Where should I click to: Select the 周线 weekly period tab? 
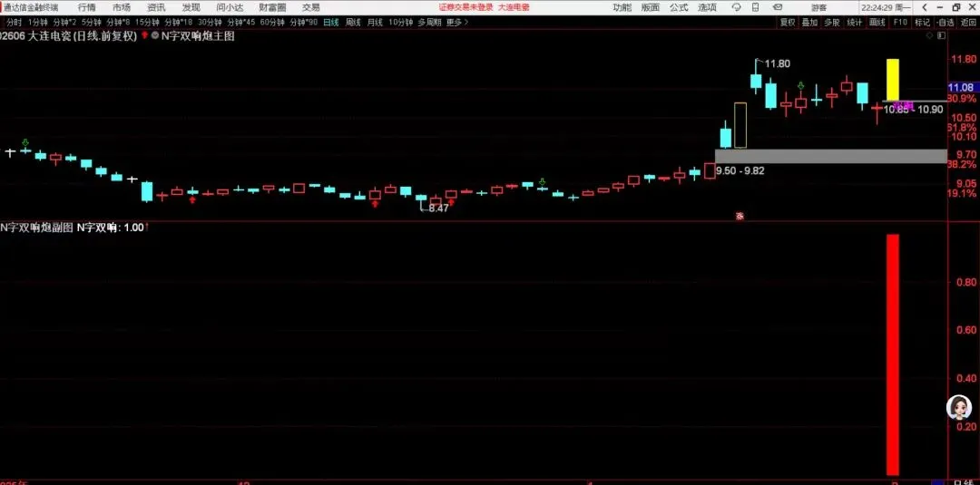click(353, 22)
